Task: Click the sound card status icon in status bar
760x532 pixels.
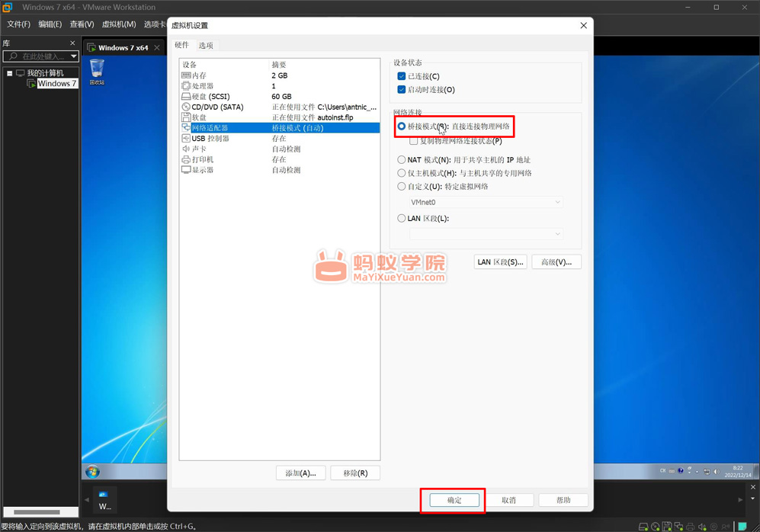Action: click(x=702, y=526)
